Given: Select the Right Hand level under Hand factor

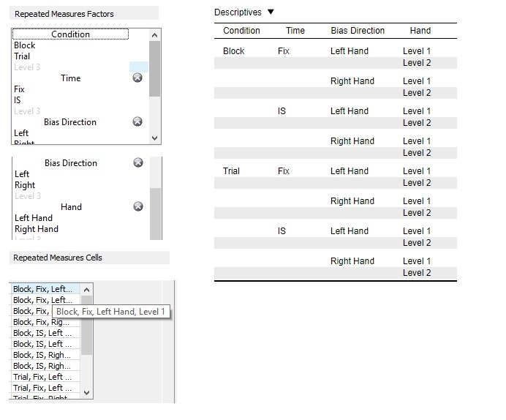Looking at the screenshot, I should (x=37, y=229).
